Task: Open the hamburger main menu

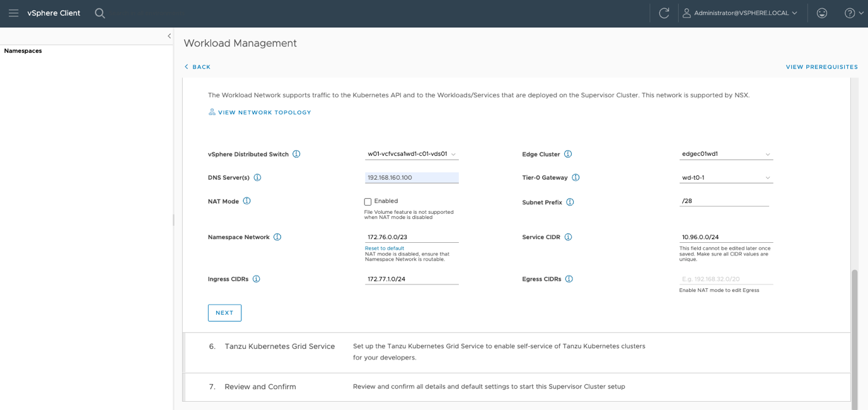Action: (x=13, y=13)
